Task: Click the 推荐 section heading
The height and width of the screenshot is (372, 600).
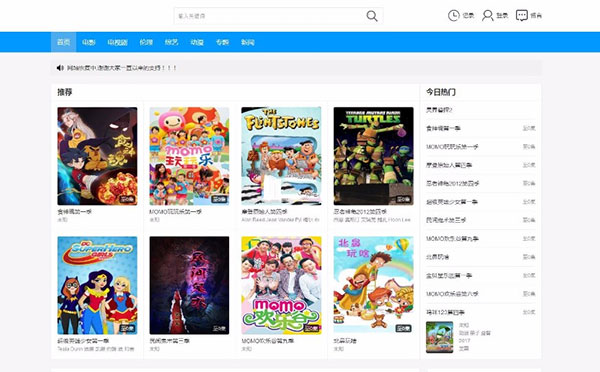Action: point(65,92)
